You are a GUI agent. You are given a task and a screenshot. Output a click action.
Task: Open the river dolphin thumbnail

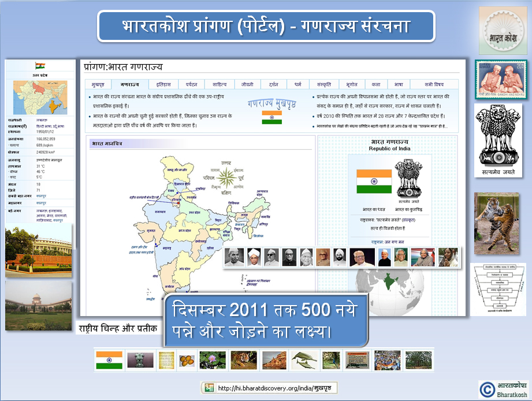303,360
